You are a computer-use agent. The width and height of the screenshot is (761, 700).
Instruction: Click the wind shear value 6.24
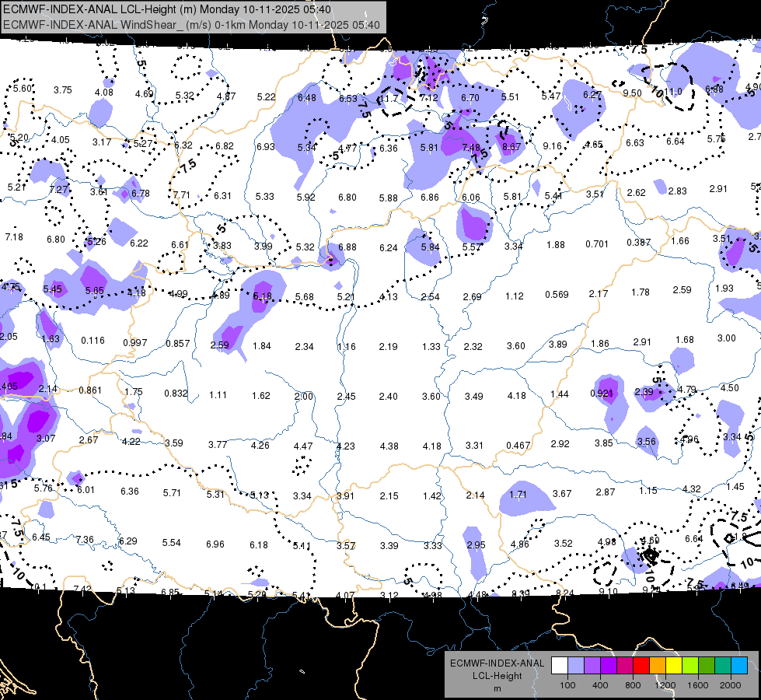pyautogui.click(x=388, y=248)
